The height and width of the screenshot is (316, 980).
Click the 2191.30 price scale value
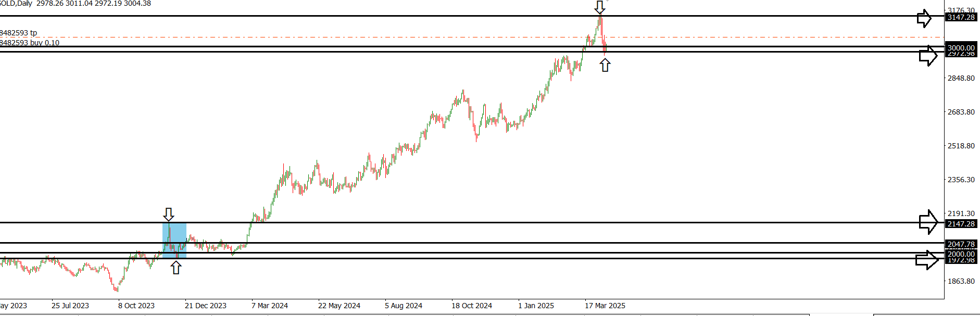click(x=961, y=213)
